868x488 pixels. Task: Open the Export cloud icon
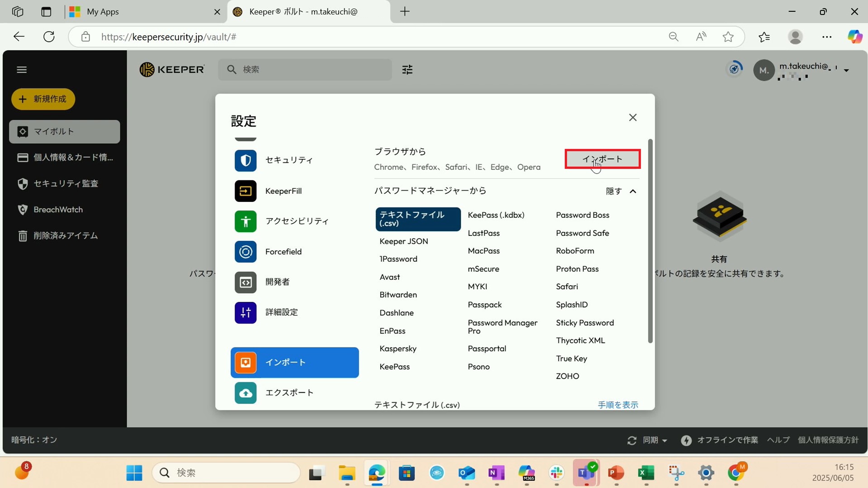pos(245,393)
